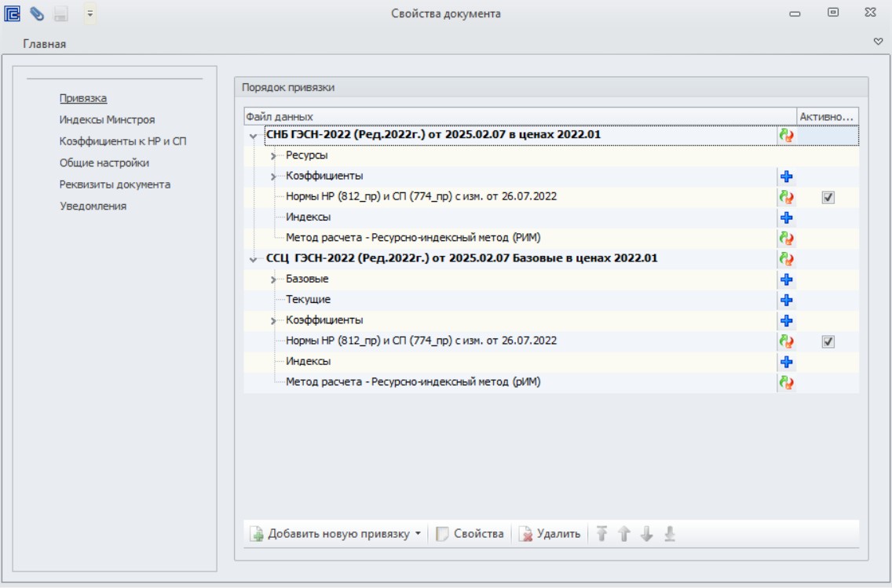Click the paperclip icon in title bar
This screenshot has width=892, height=588.
tap(37, 13)
